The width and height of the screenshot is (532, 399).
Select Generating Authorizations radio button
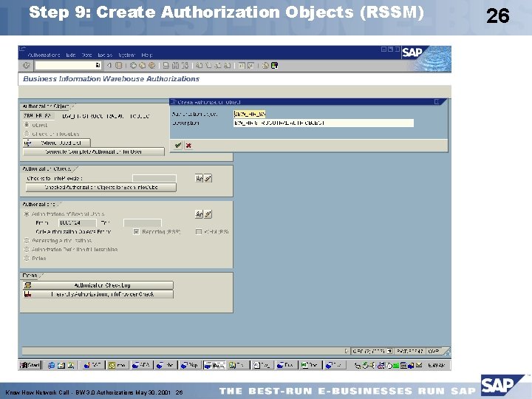coord(27,241)
